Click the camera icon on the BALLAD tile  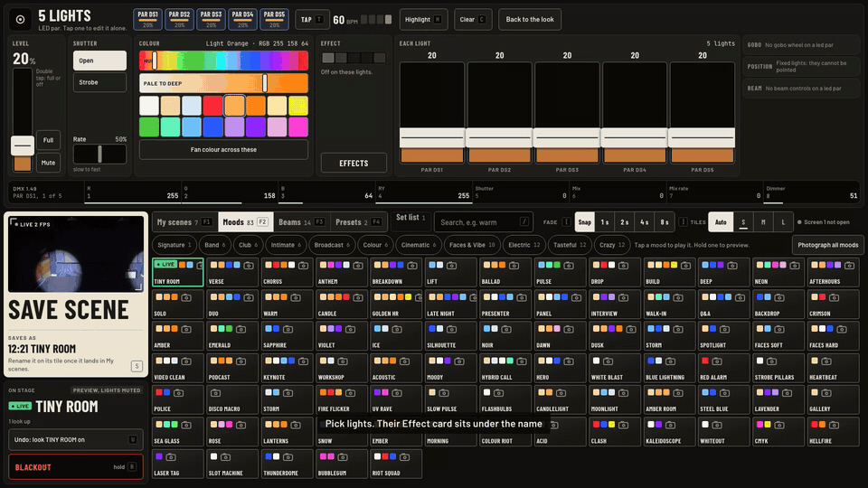point(514,266)
